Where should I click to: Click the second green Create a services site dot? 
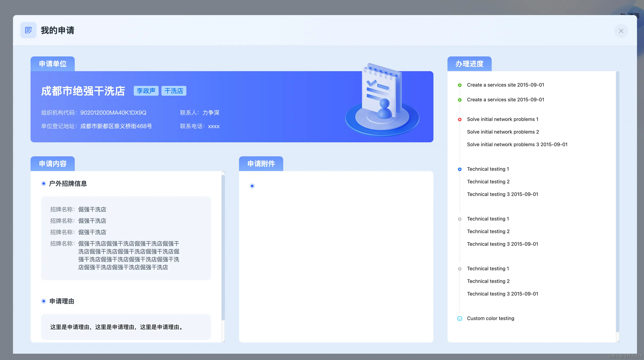coord(460,100)
